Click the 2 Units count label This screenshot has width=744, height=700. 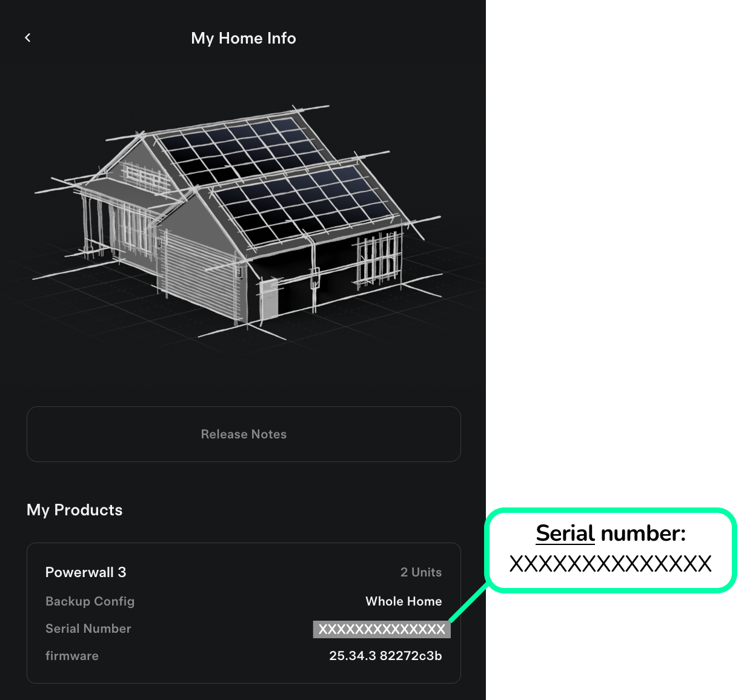pyautogui.click(x=421, y=572)
